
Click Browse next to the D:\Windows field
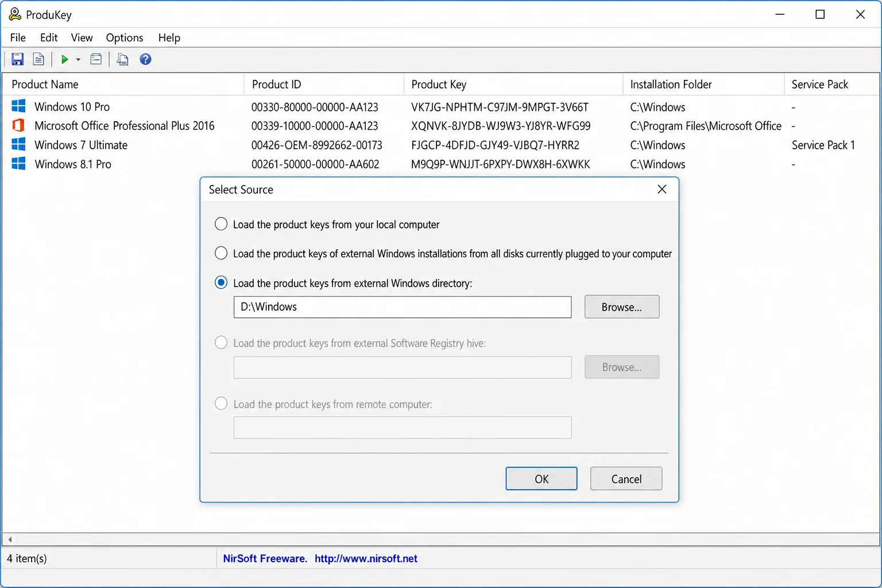(622, 307)
